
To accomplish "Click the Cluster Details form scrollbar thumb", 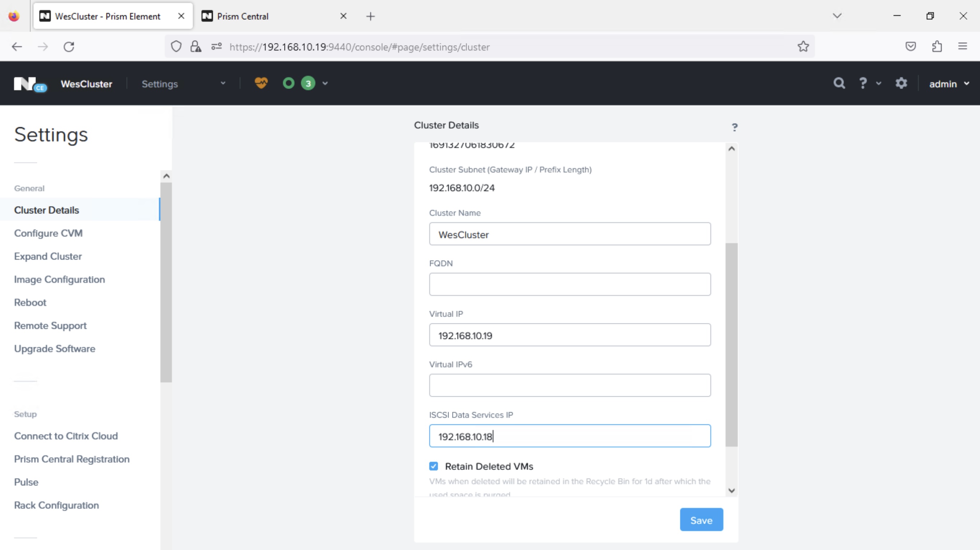I will click(731, 344).
